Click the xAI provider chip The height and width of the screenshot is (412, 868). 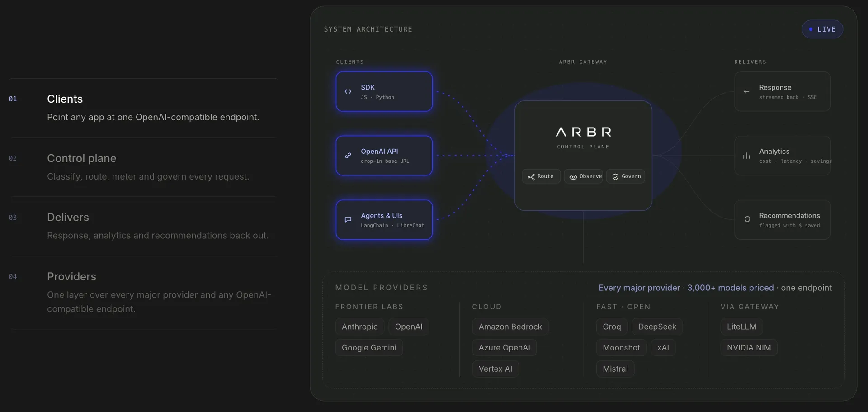click(x=663, y=347)
